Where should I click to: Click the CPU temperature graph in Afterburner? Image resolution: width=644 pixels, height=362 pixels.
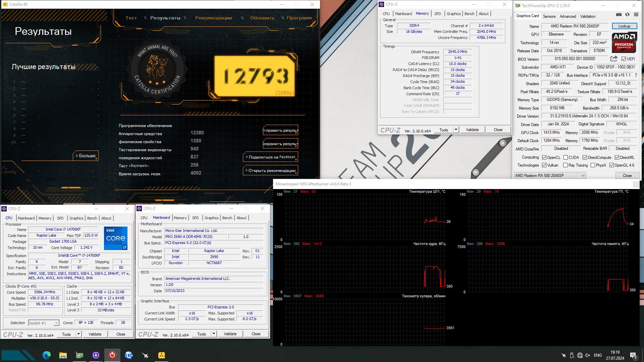[x=365, y=217]
